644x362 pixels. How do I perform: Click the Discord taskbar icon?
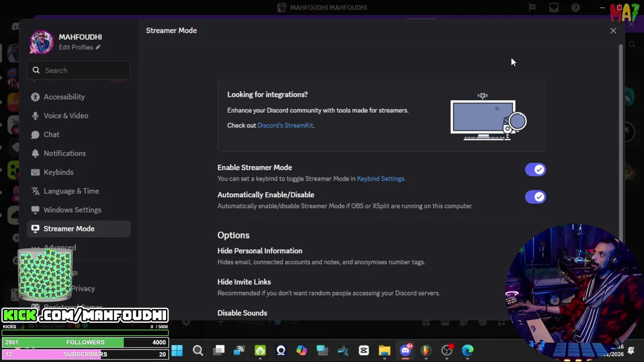click(406, 350)
